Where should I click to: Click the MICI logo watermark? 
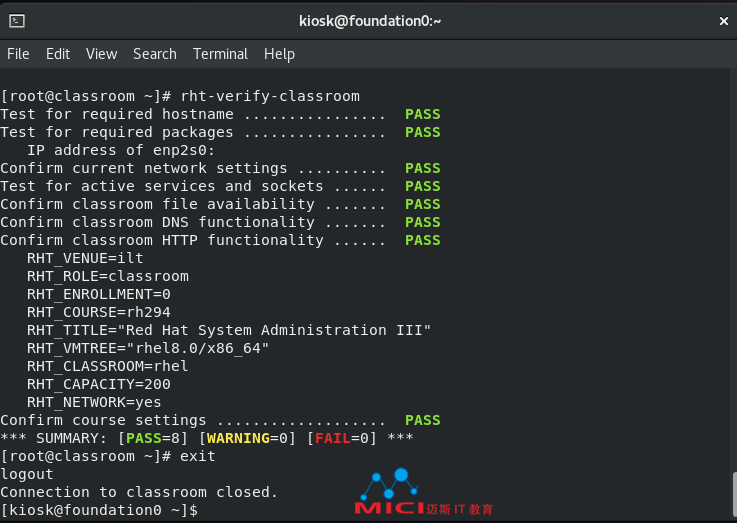423,492
